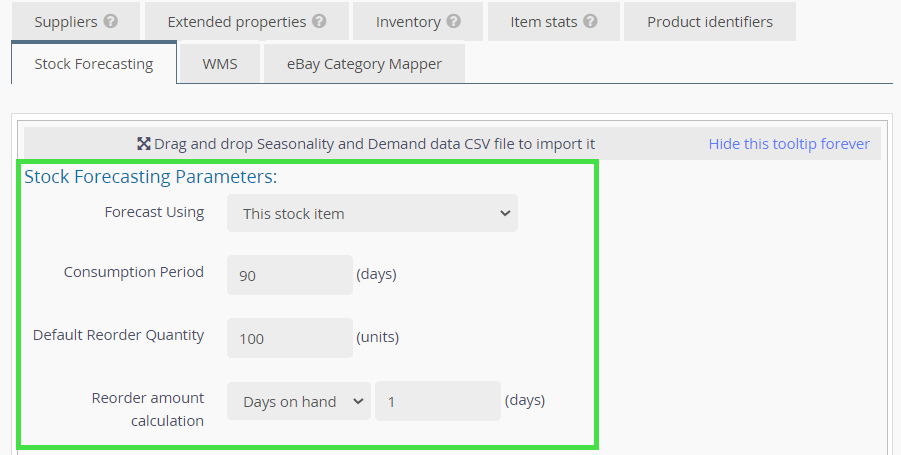Click the reorder days value field
The width and height of the screenshot is (901, 455).
(x=437, y=401)
